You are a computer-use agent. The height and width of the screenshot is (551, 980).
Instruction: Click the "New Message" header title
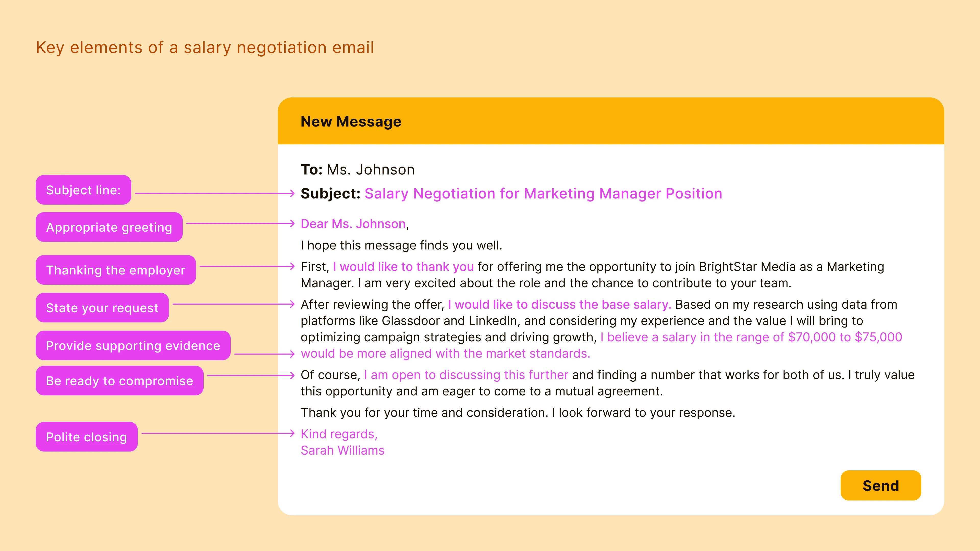pyautogui.click(x=351, y=122)
